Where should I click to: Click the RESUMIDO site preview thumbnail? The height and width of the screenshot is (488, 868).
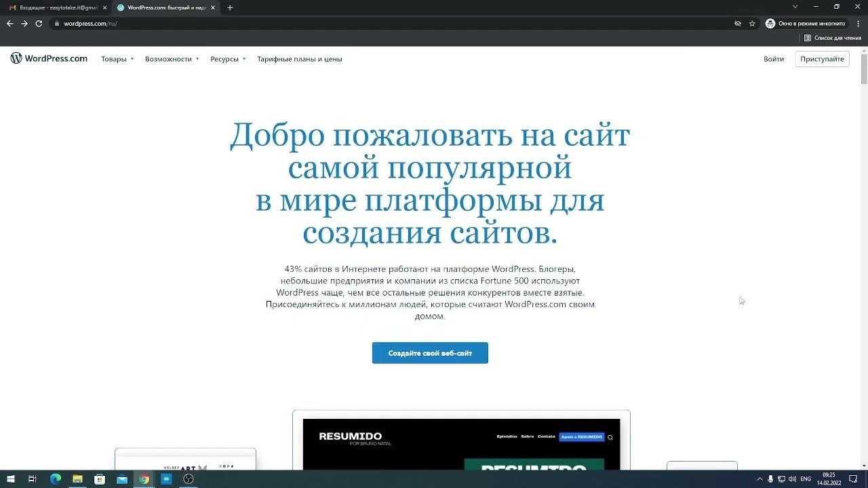(x=461, y=441)
